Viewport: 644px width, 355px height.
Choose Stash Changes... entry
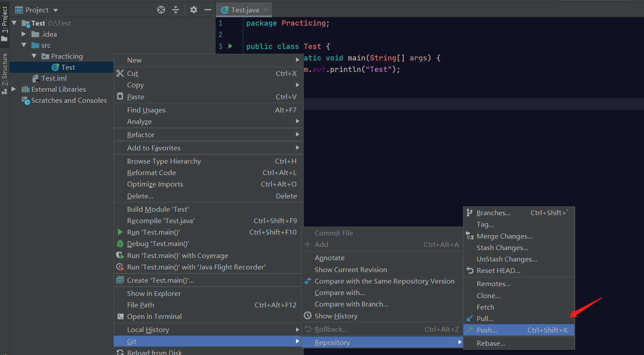(x=519, y=247)
